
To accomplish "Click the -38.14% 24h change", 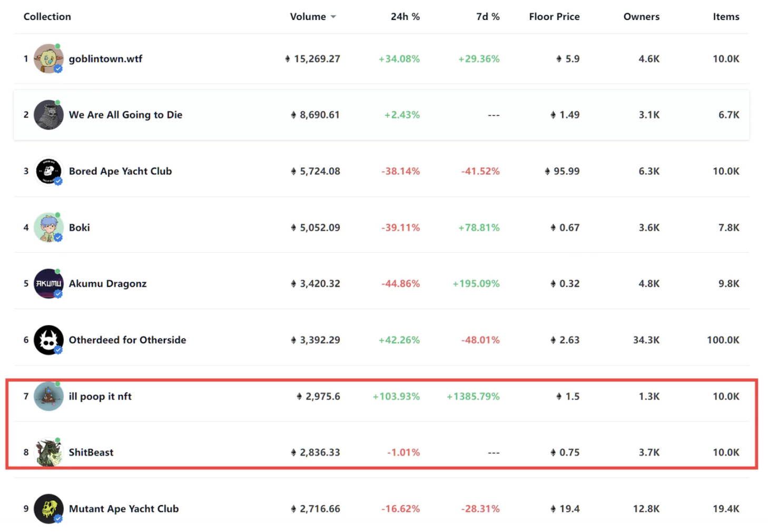I will (x=401, y=171).
